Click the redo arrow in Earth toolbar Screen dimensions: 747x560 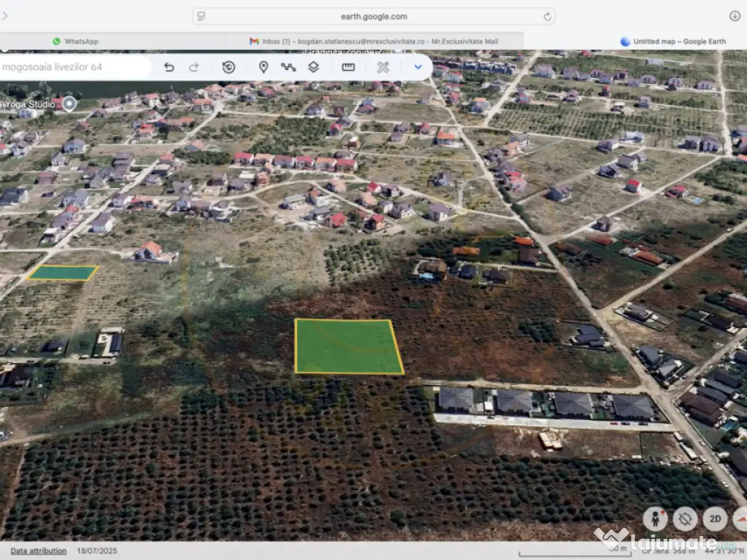[194, 67]
